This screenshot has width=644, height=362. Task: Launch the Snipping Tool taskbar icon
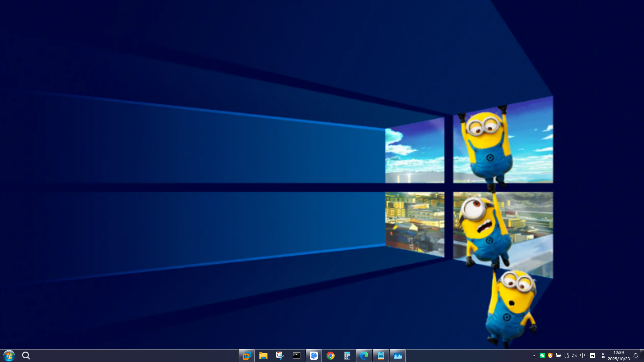point(280,356)
